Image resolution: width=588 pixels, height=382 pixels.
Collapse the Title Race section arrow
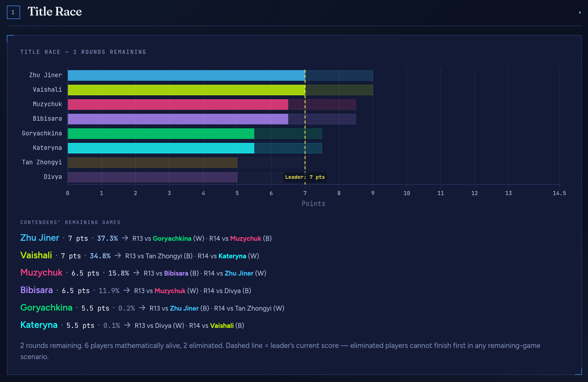580,12
